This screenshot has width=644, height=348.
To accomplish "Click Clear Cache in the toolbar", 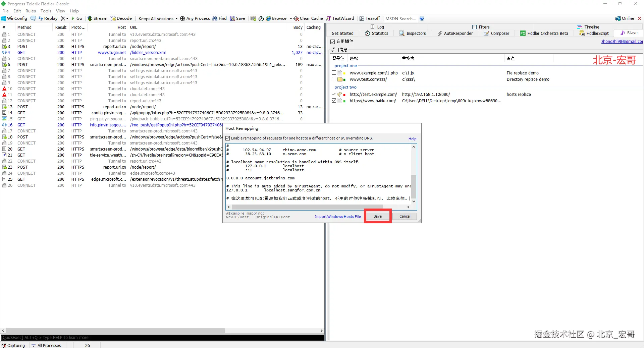I will (309, 18).
